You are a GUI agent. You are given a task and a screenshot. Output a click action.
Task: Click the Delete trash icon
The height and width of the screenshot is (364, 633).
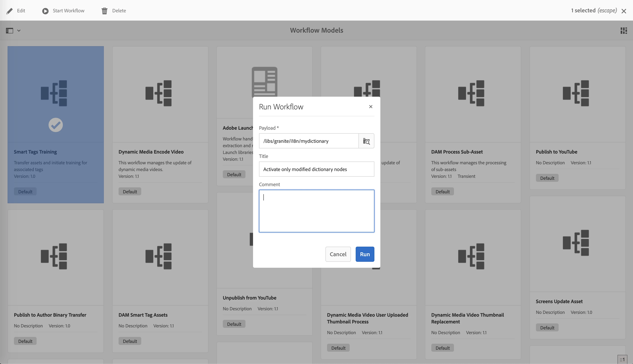click(104, 11)
